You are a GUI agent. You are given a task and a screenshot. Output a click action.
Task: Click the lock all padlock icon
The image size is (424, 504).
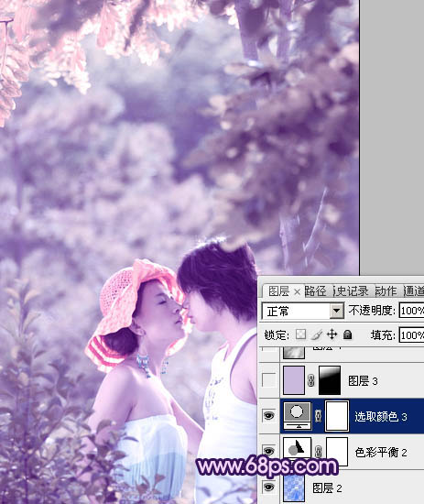click(x=347, y=334)
